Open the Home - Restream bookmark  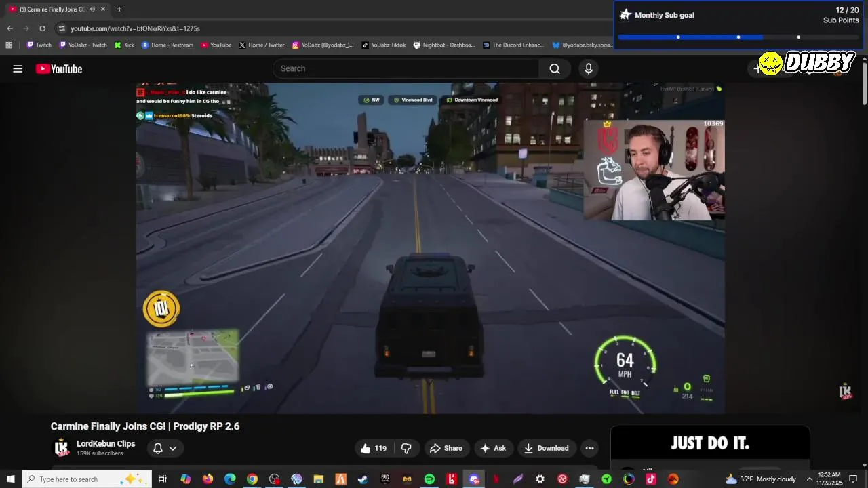point(167,45)
